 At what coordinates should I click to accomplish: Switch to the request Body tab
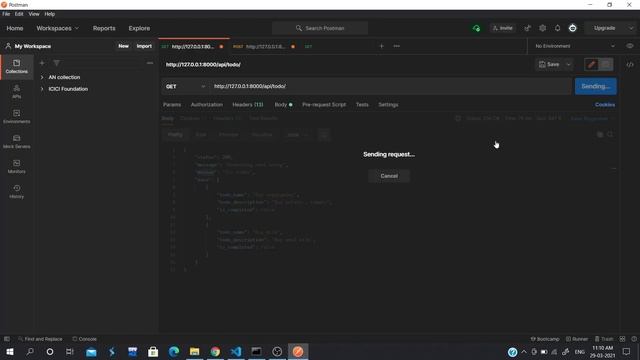[x=283, y=104]
